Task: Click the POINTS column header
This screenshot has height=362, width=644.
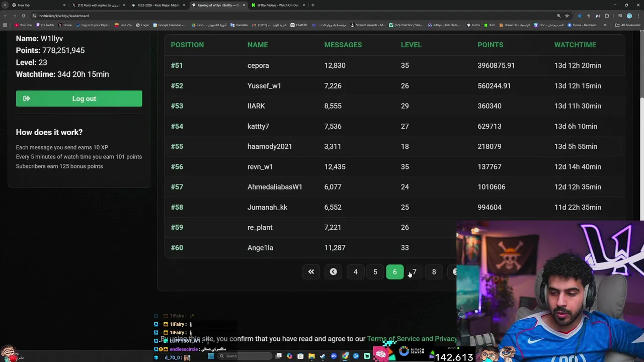Action: (x=491, y=45)
